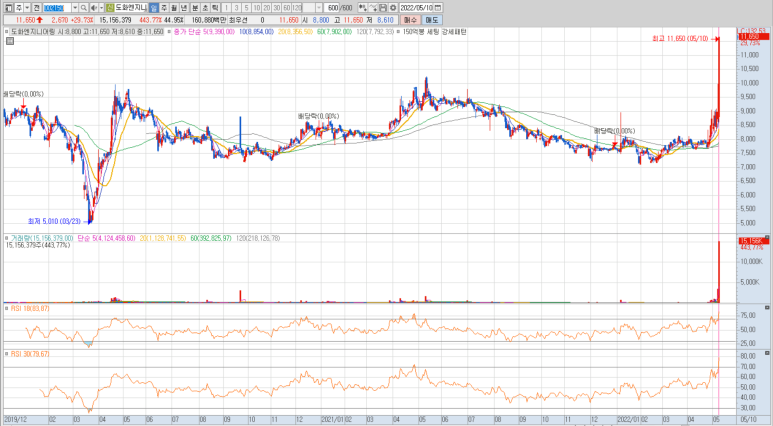Screen dimensions: 773x426
Task: Select the 일 daily period button
Action: (x=153, y=8)
